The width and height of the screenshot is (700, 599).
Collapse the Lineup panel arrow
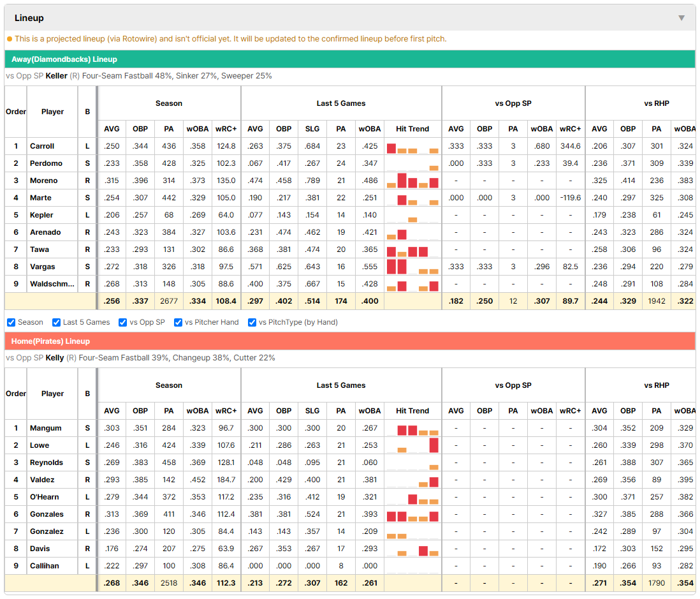[x=682, y=18]
